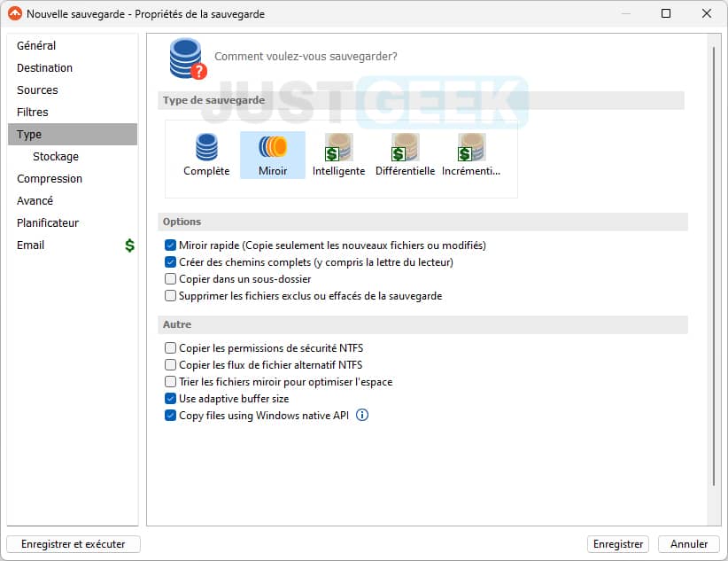Close the backup properties window

pyautogui.click(x=706, y=13)
